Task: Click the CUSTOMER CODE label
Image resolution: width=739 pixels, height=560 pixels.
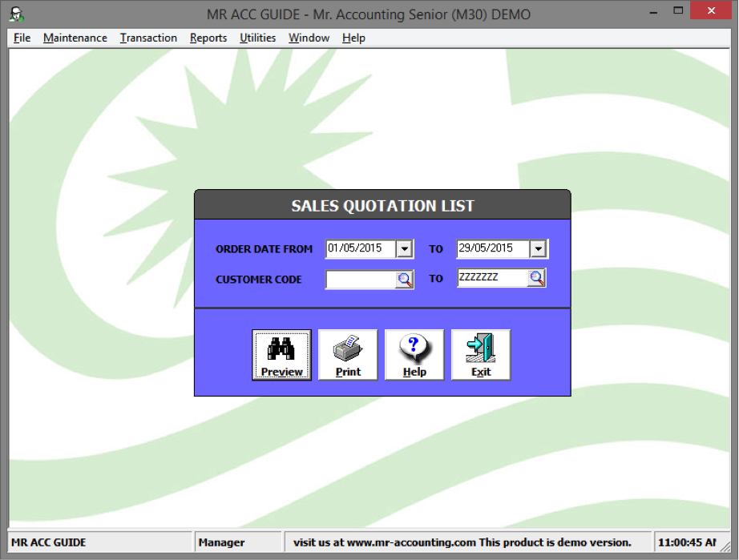Action: click(258, 280)
